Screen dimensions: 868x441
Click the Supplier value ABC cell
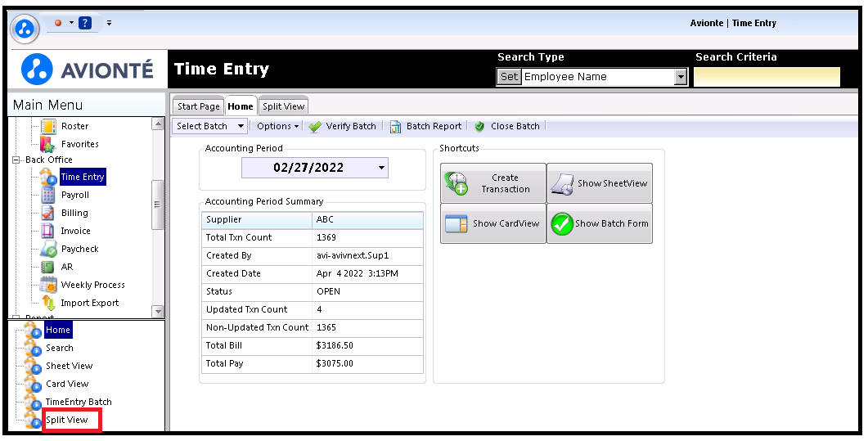click(367, 219)
